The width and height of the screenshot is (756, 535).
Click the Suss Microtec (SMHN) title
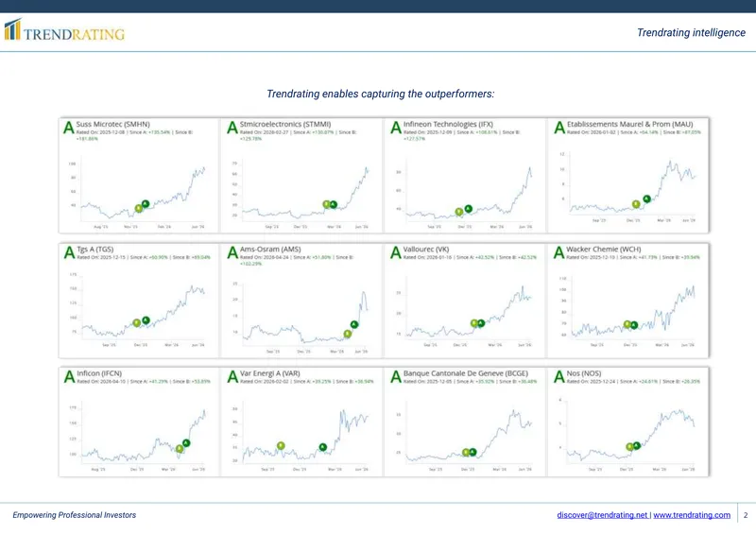click(x=112, y=124)
